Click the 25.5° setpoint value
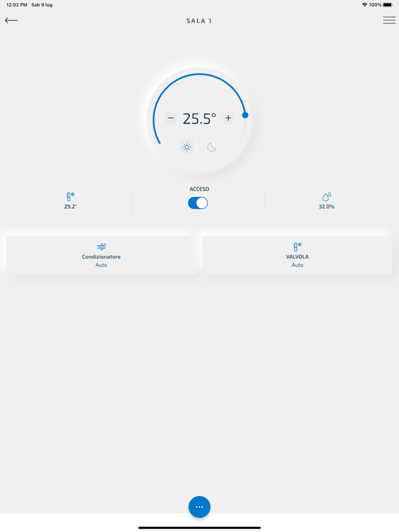399x532 pixels. tap(199, 118)
